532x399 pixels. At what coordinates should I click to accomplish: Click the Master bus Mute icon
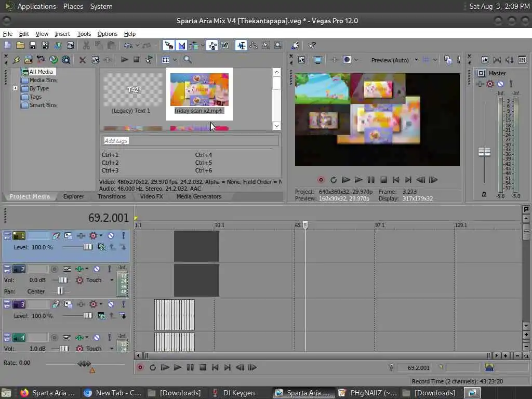coord(500,84)
